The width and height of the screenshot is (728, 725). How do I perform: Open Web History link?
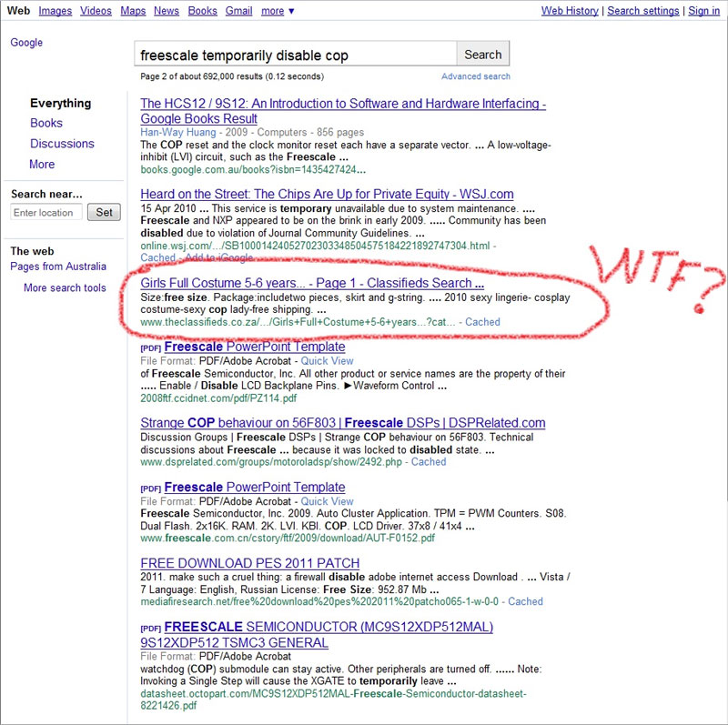point(570,11)
